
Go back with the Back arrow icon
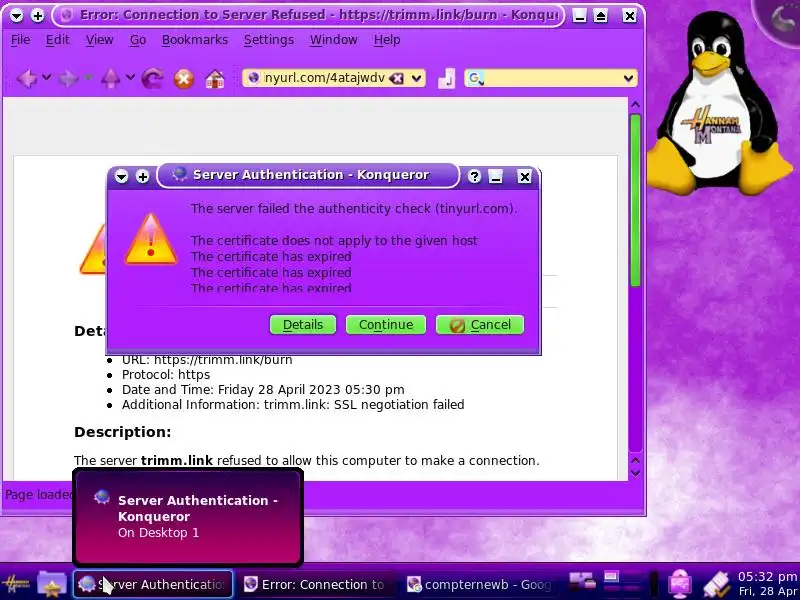pos(27,79)
